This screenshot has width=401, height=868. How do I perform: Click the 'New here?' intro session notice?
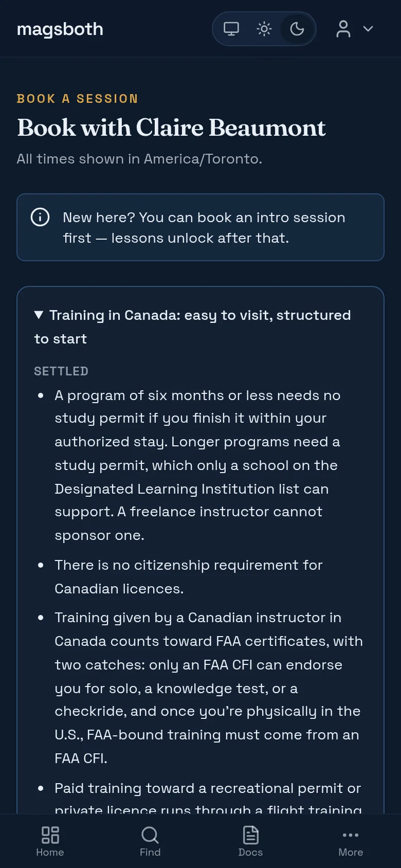coord(200,227)
